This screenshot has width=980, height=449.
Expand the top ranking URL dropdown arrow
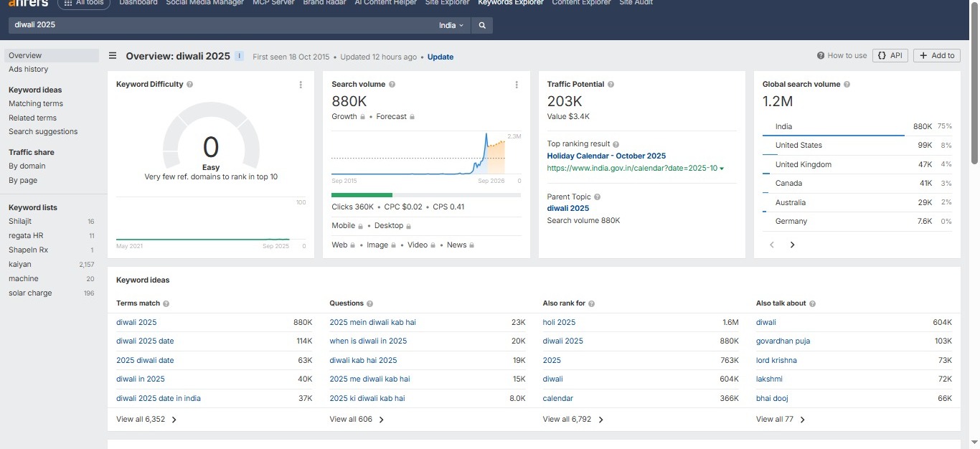tap(722, 169)
